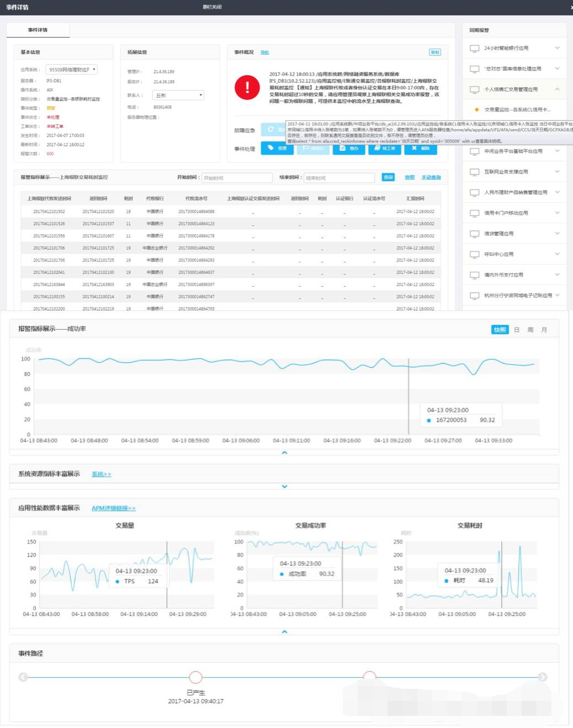This screenshot has height=728, width=573.
Task: Click the 开始时间 input field
Action: coord(237,178)
